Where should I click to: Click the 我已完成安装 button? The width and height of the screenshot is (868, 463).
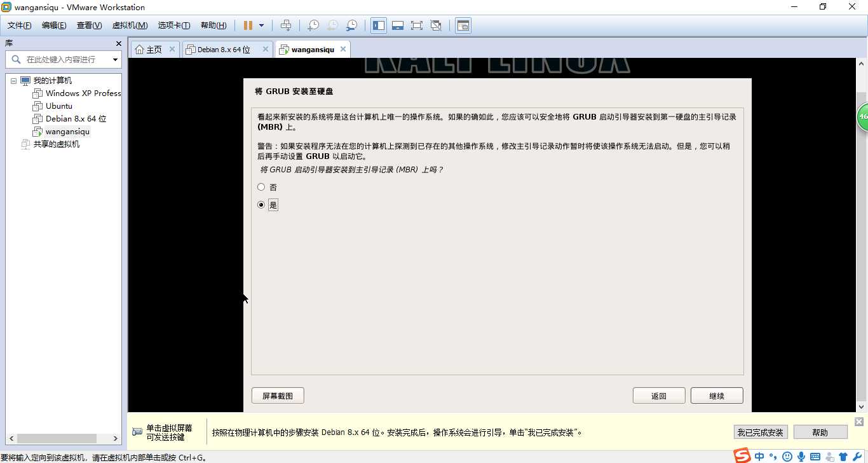(x=761, y=432)
